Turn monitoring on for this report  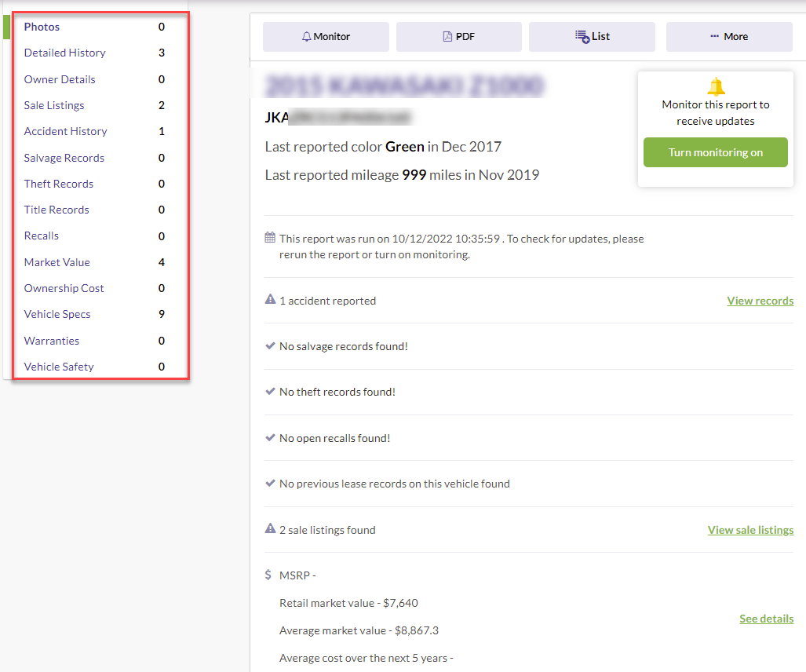point(716,152)
